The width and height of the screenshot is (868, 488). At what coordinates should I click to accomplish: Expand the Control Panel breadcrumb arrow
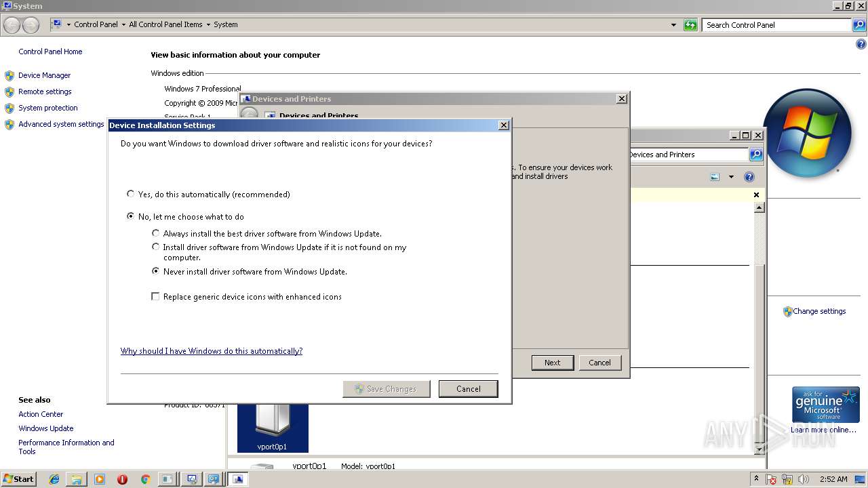123,24
